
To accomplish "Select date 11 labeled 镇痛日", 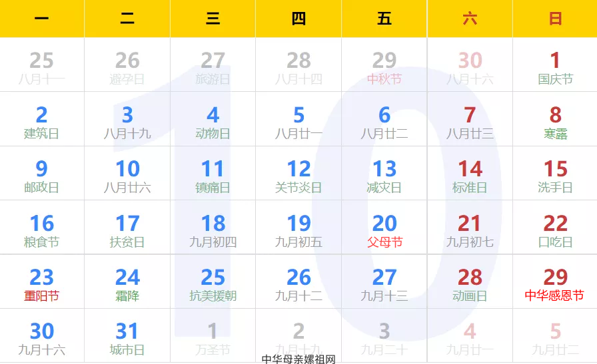I will coord(213,174).
